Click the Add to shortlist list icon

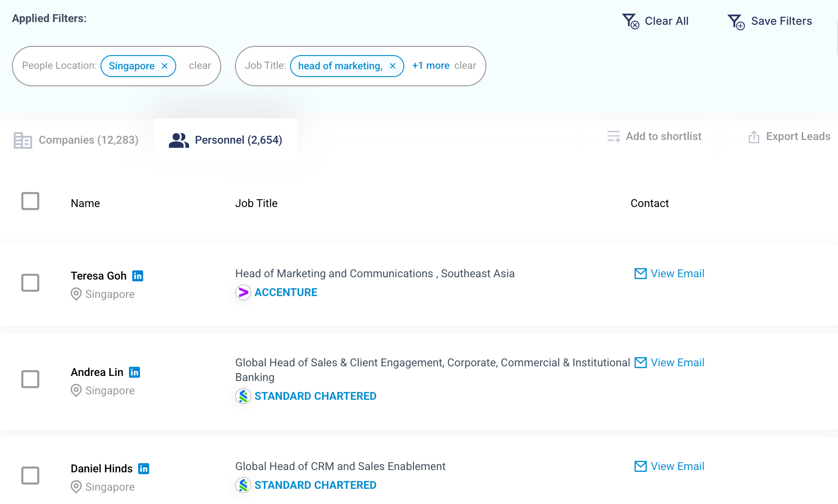tap(614, 136)
